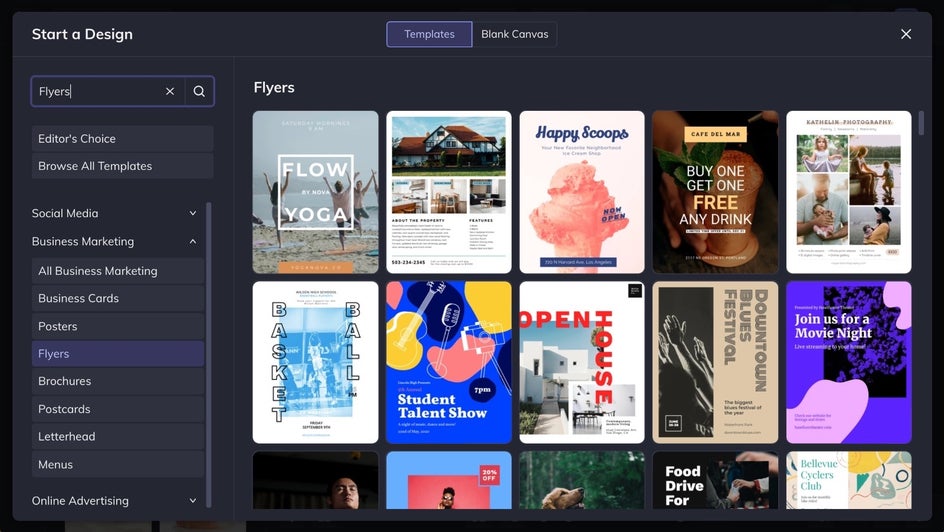Expand the Social Media category
Viewport: 944px width, 532px height.
click(193, 213)
